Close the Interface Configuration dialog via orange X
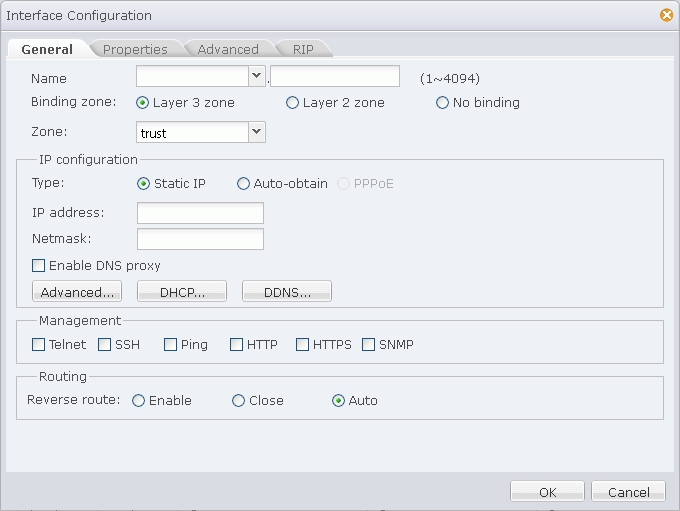 coord(667,15)
